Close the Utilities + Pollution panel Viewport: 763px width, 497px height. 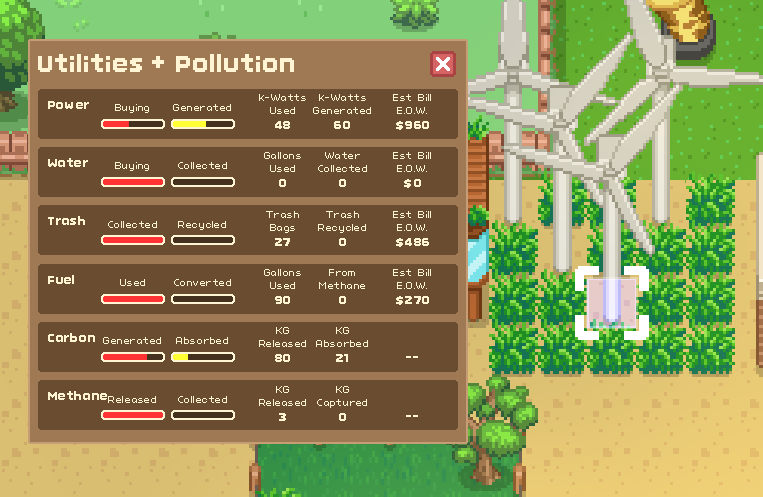tap(443, 64)
